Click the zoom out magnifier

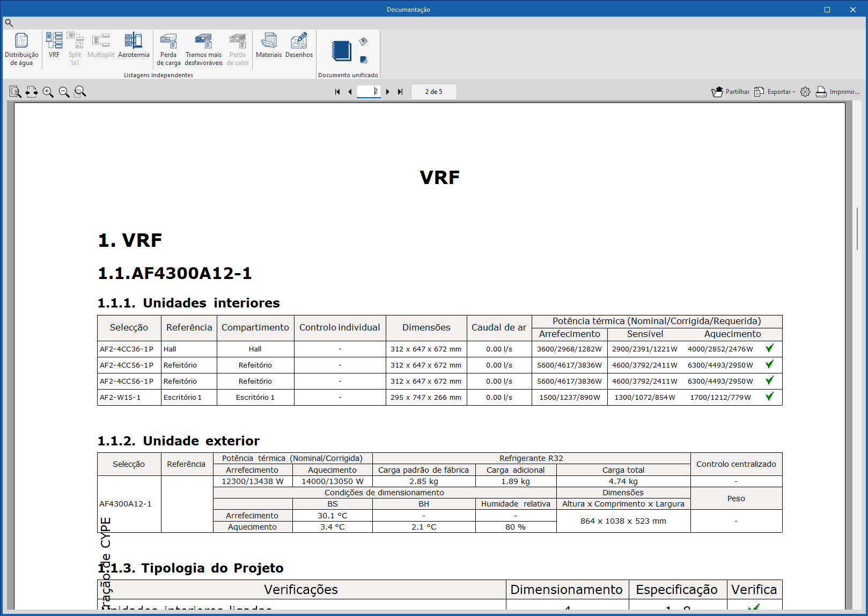pyautogui.click(x=64, y=92)
